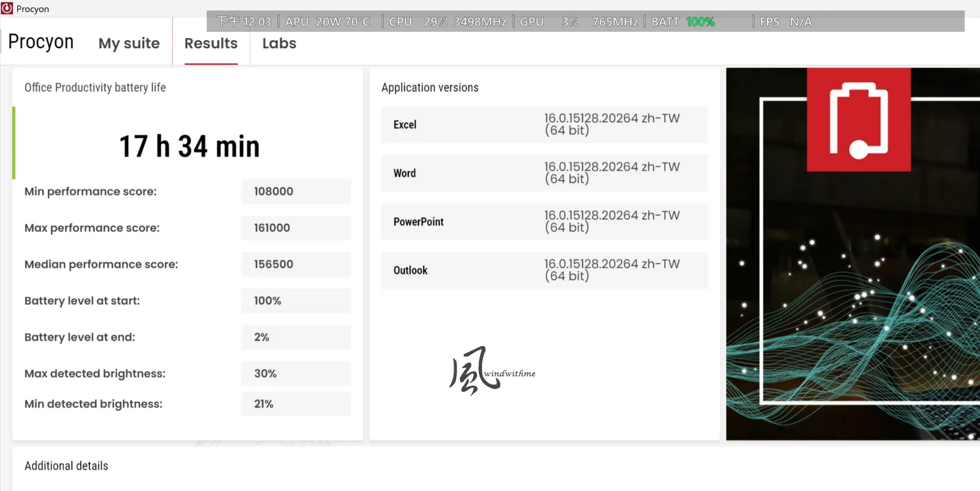Click the APU 20W 70°C overlay reading
This screenshot has width=980, height=491.
pyautogui.click(x=328, y=22)
